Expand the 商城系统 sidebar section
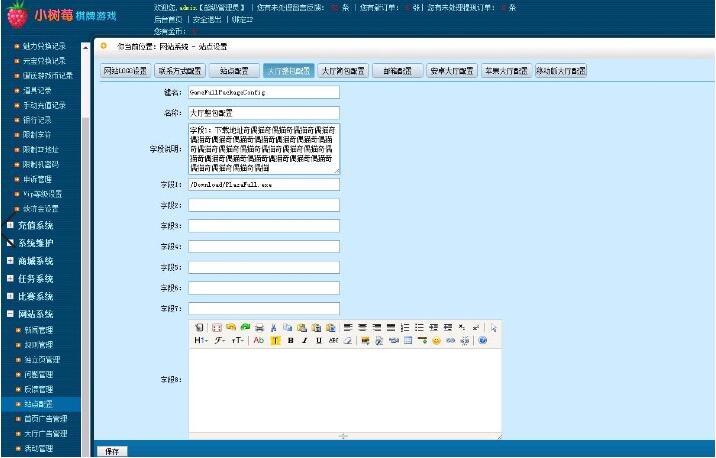716x458 pixels. (30, 261)
